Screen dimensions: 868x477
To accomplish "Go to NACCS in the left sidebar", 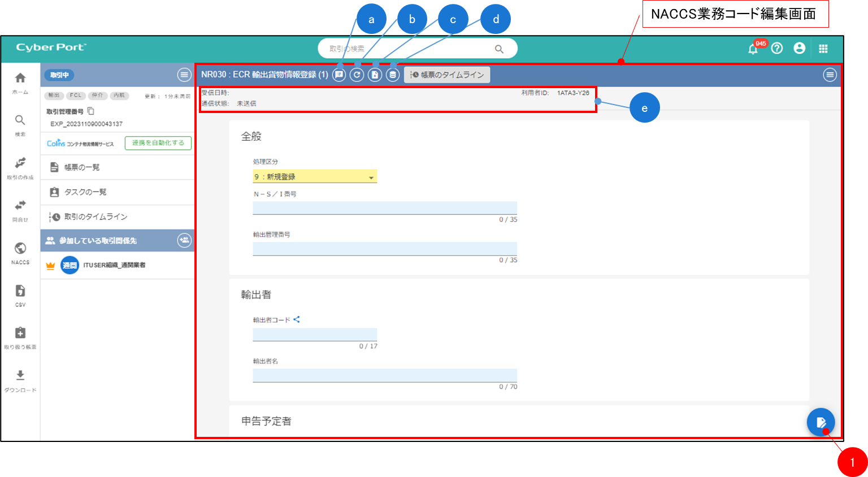I will (x=20, y=253).
